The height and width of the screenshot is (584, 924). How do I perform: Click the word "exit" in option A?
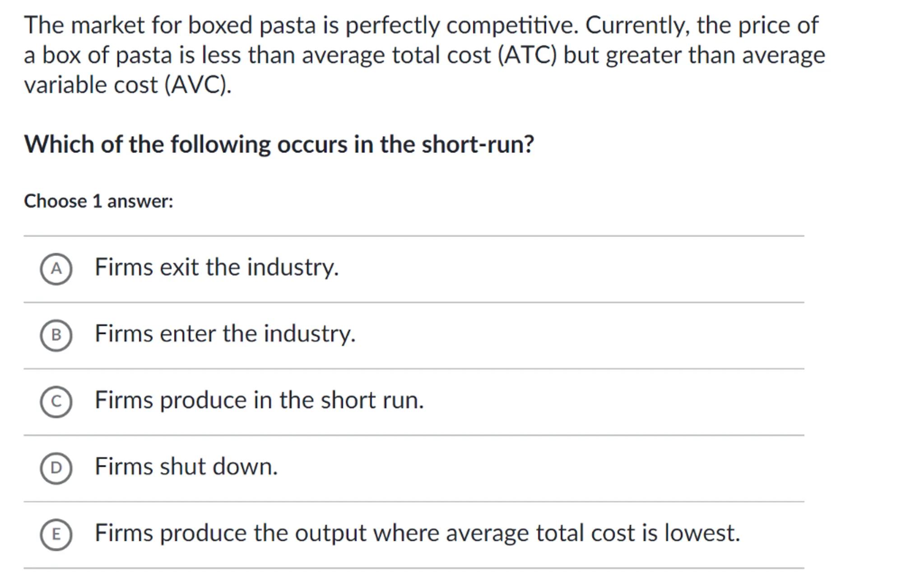pyautogui.click(x=179, y=267)
